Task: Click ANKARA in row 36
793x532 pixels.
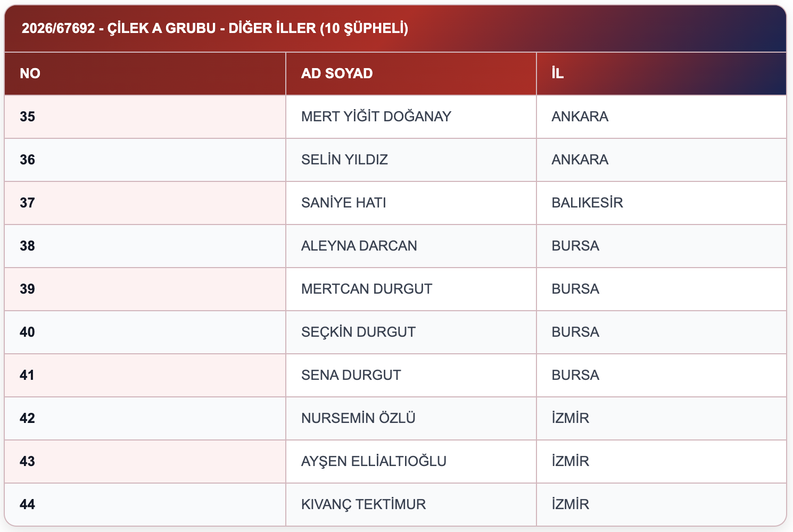Action: pyautogui.click(x=580, y=160)
